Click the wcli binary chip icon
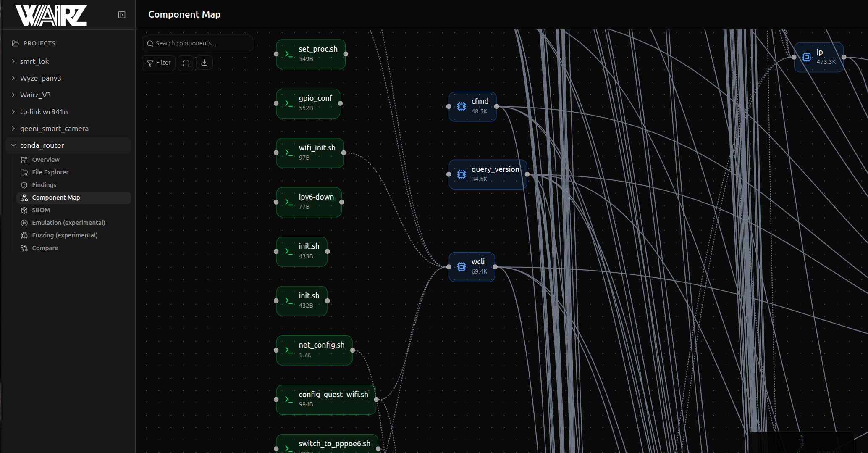Viewport: 868px width, 453px height. (462, 267)
